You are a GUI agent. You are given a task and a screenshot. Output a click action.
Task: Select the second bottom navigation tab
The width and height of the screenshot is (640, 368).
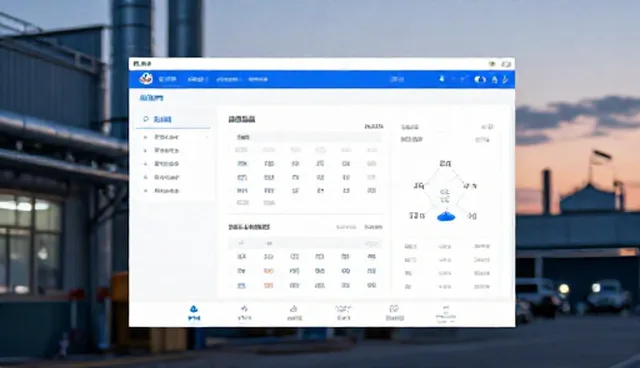(x=244, y=313)
